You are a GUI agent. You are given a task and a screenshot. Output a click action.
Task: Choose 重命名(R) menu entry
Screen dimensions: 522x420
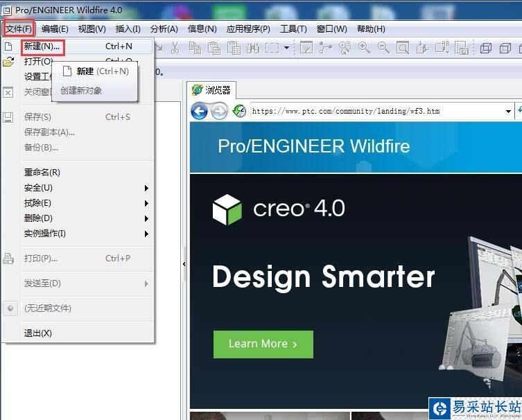[87, 173]
